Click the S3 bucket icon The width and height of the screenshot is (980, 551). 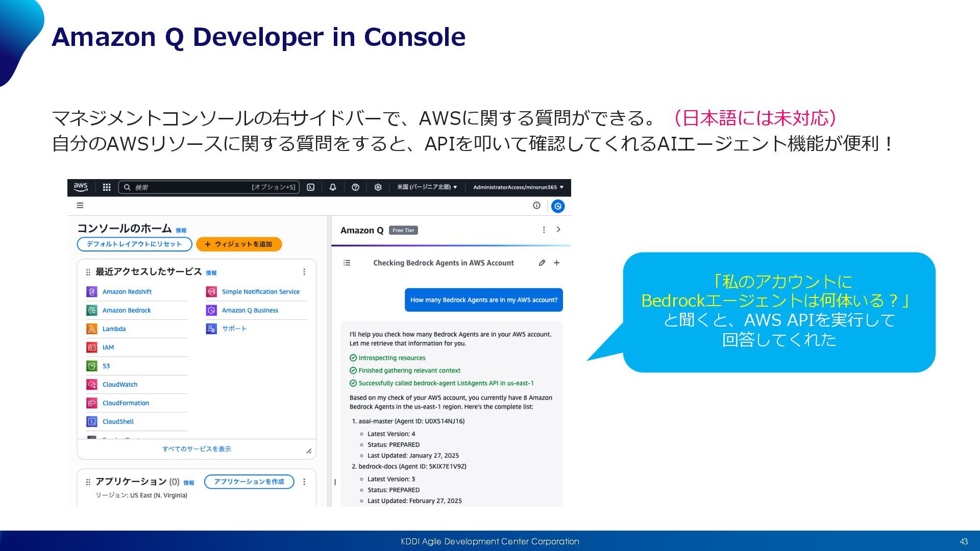(92, 366)
